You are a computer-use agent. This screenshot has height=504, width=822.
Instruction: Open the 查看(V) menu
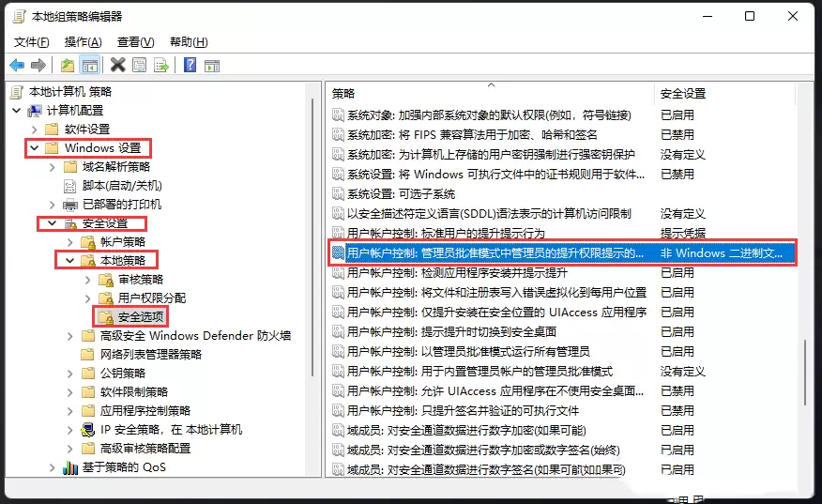coord(135,42)
